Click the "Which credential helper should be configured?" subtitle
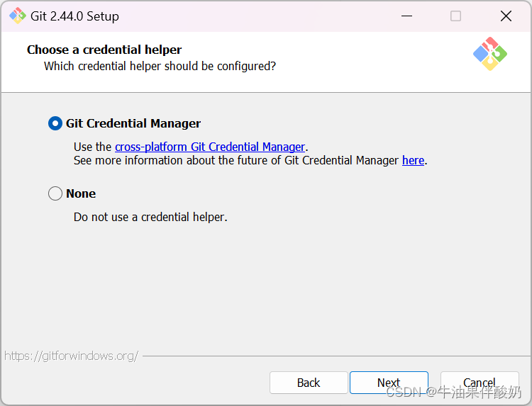532x406 pixels. pyautogui.click(x=160, y=66)
